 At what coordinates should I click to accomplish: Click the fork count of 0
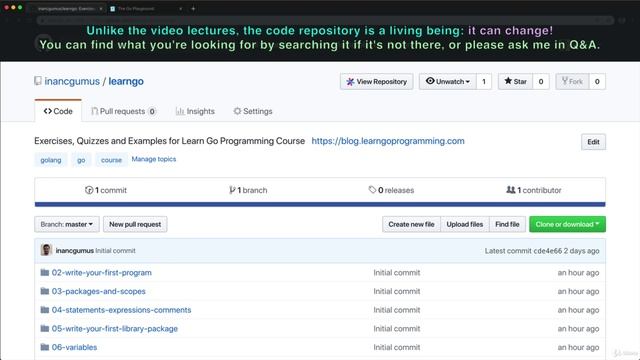coord(597,82)
